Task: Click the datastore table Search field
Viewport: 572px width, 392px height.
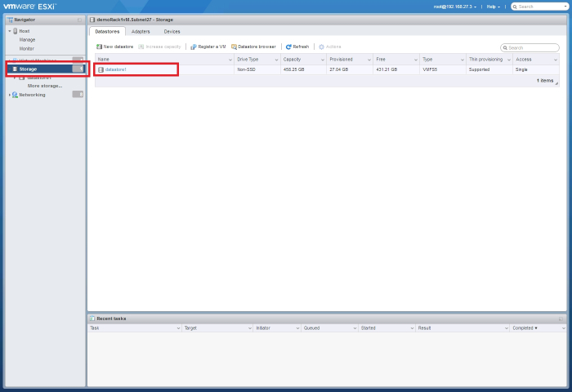Action: 530,47
